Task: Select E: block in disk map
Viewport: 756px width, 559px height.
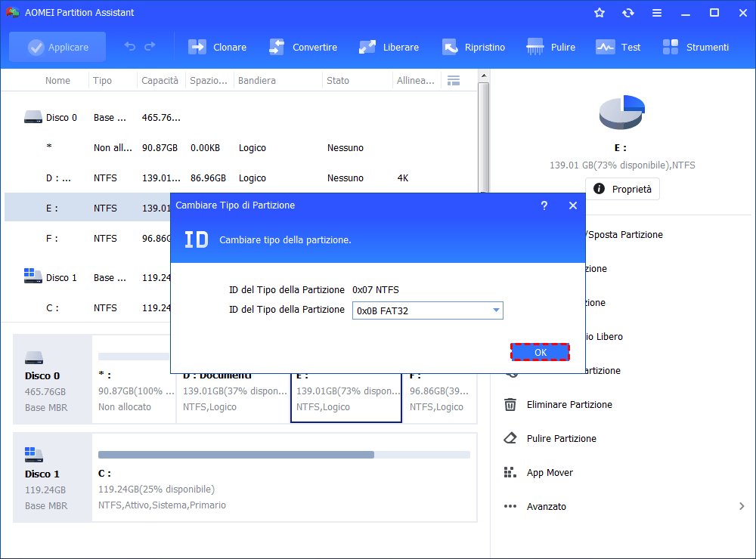Action: coord(346,398)
